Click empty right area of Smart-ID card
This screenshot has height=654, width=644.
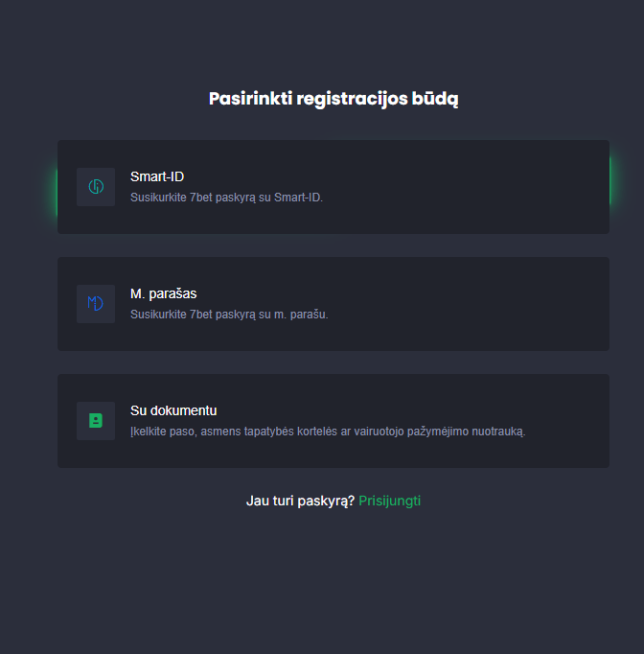pos(479,187)
